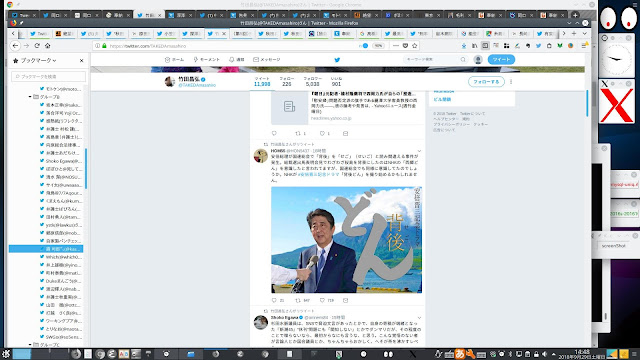This screenshot has width=640, height=360.
Task: Click あ input method taskbar icon
Action: click(x=460, y=354)
